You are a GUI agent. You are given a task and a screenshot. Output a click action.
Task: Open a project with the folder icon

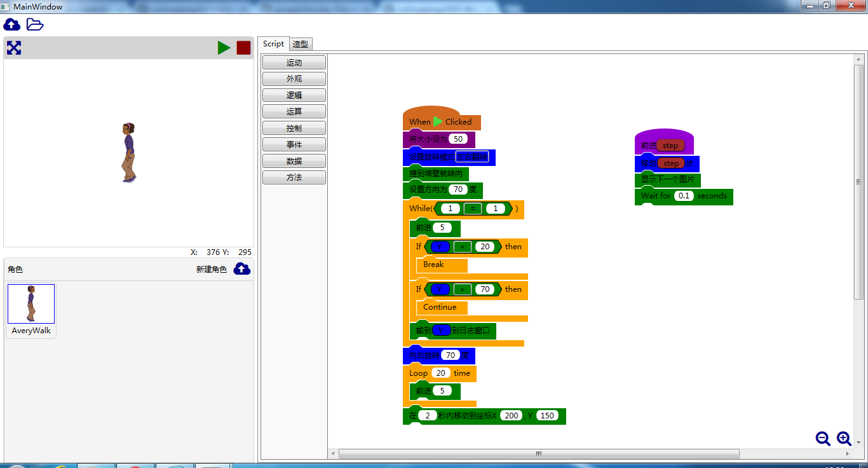click(x=34, y=25)
